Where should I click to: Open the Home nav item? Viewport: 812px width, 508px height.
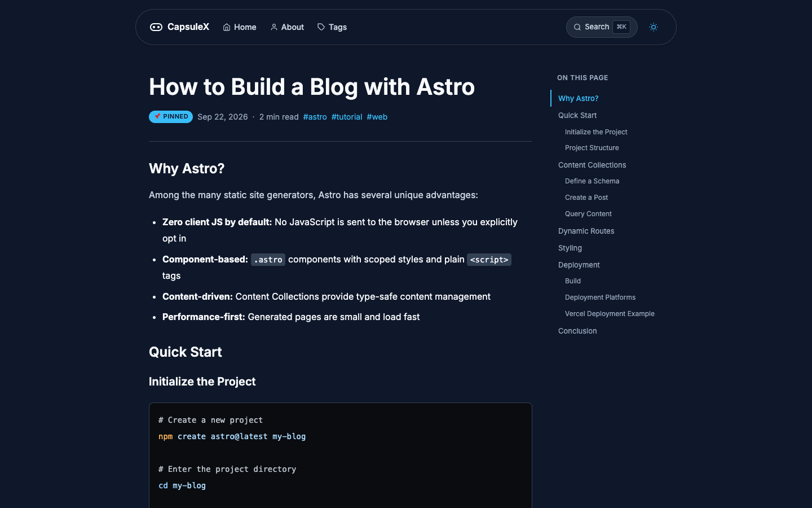pyautogui.click(x=240, y=27)
